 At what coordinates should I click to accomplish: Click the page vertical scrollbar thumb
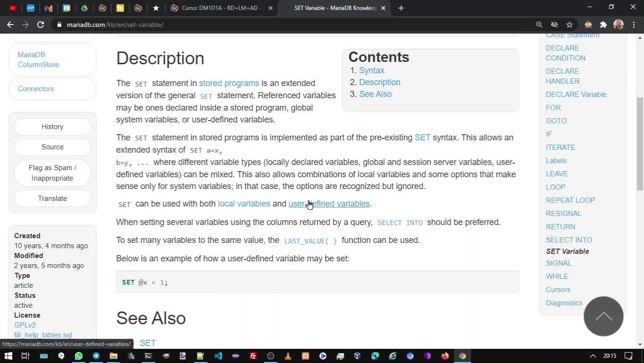pos(640,144)
